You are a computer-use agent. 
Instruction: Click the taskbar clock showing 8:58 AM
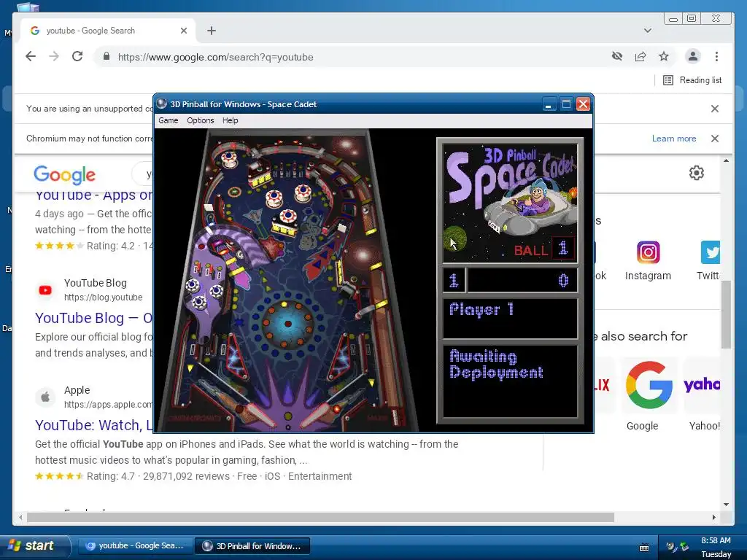point(716,540)
